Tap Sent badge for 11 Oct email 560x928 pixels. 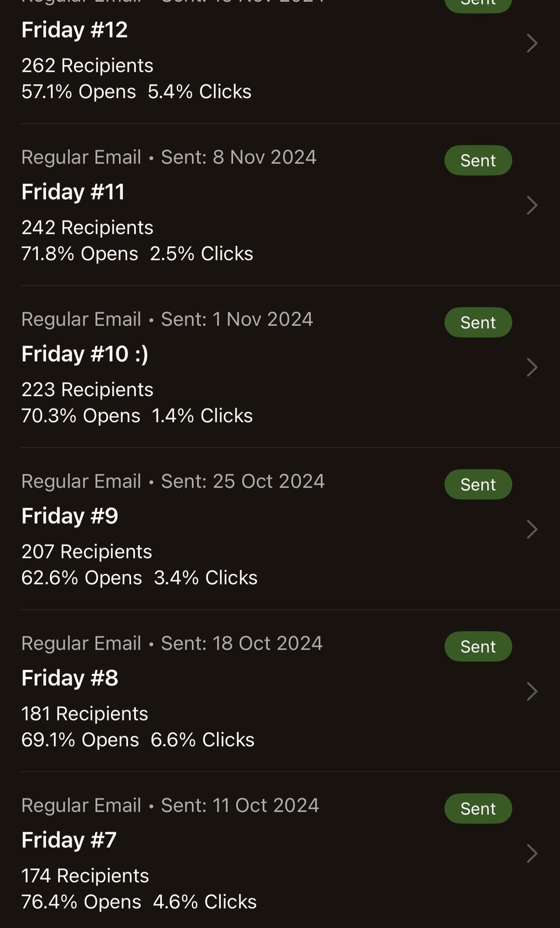[478, 809]
